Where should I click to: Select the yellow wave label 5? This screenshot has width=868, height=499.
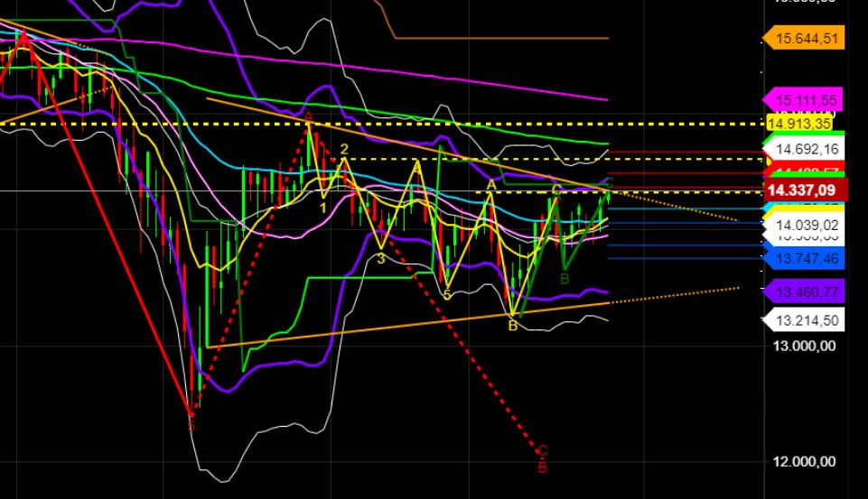point(447,295)
